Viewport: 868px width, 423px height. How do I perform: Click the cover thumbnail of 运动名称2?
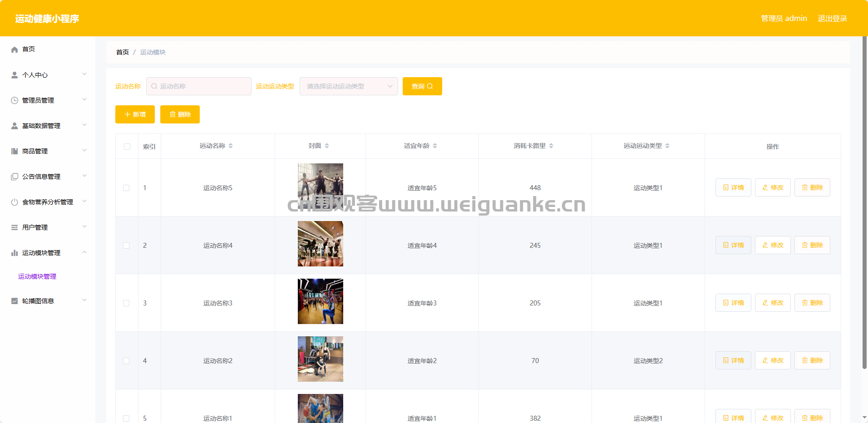point(321,359)
